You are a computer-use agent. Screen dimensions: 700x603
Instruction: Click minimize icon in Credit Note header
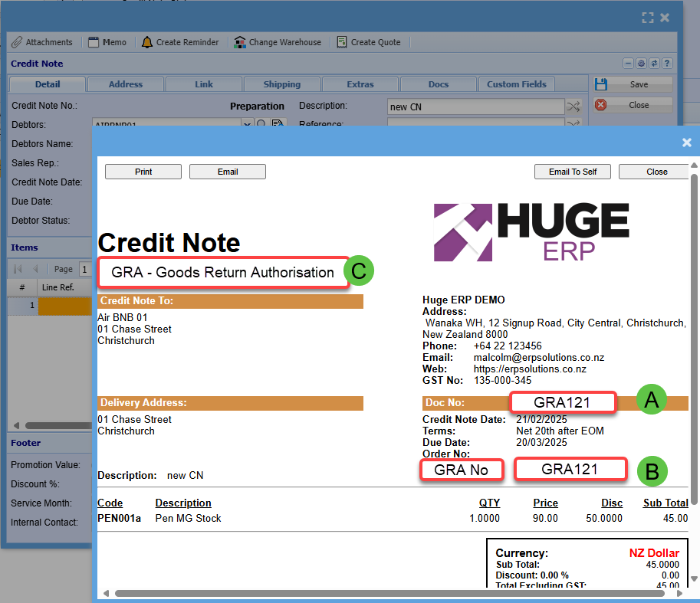click(x=628, y=64)
